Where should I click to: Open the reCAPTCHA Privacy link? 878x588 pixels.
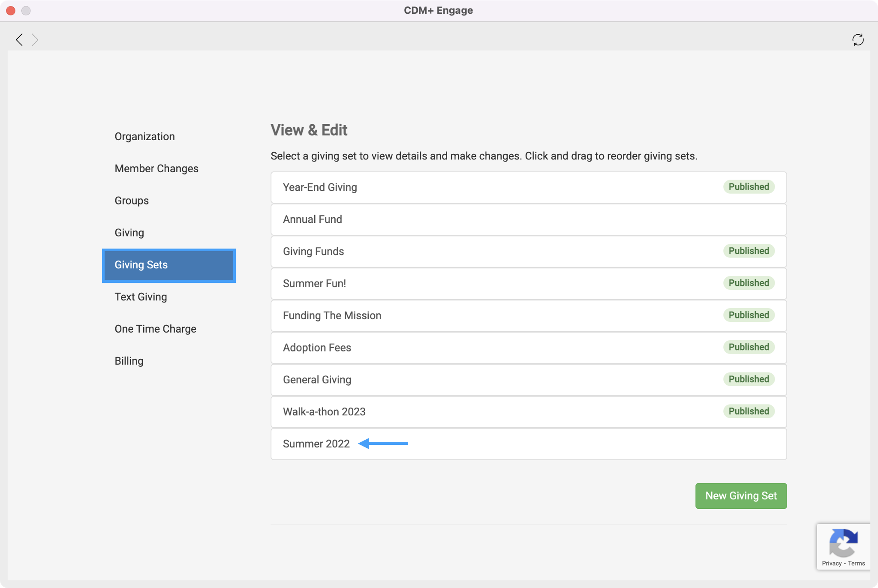tap(832, 564)
